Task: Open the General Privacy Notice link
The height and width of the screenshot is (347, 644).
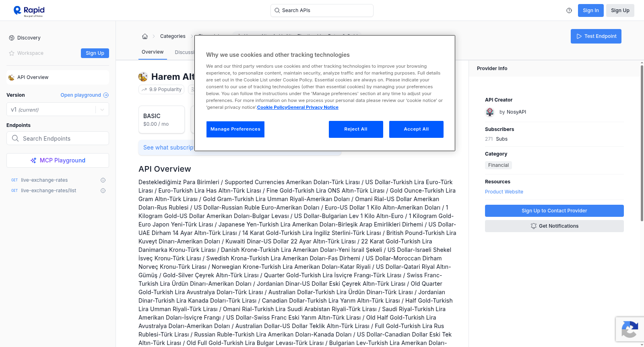Action: (x=313, y=107)
